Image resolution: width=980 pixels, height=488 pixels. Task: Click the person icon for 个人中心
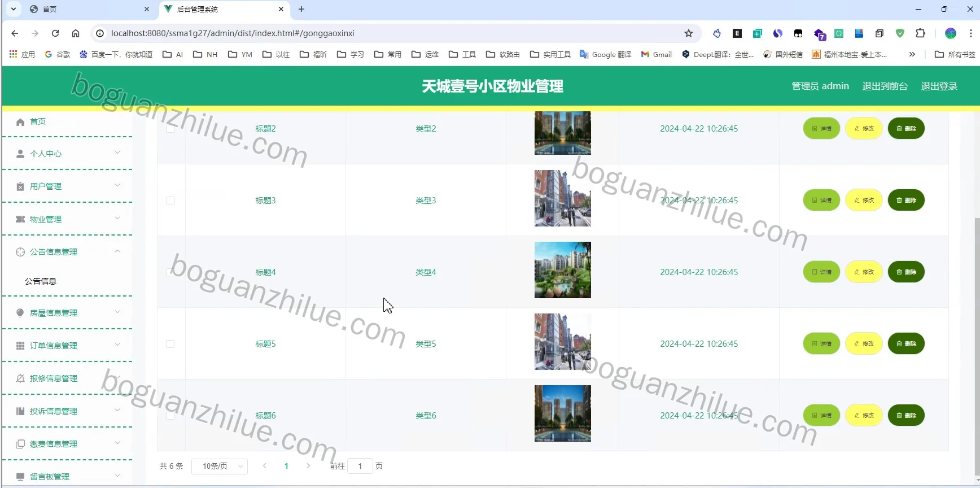coord(20,154)
